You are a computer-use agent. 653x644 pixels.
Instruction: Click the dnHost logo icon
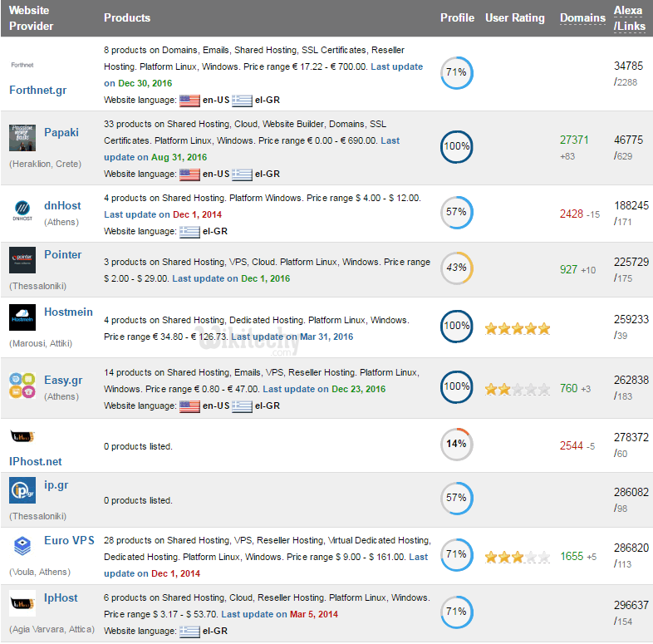click(22, 210)
